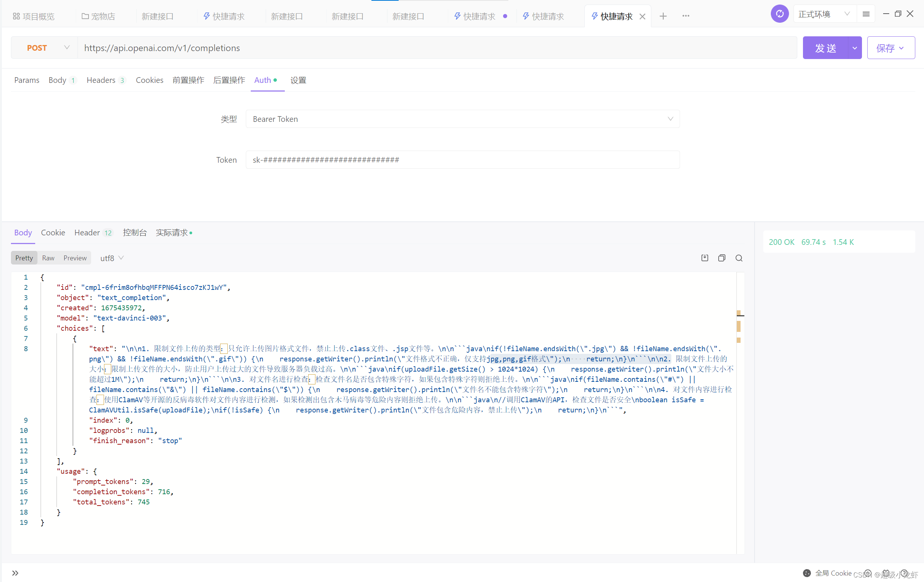The image size is (924, 582).
Task: Expand the send button arrow options
Action: pos(854,48)
